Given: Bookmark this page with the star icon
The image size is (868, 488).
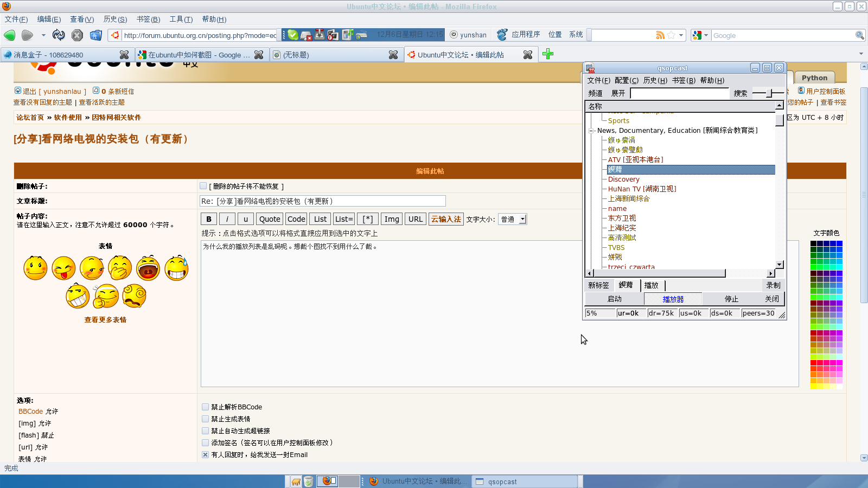Looking at the screenshot, I should point(671,35).
